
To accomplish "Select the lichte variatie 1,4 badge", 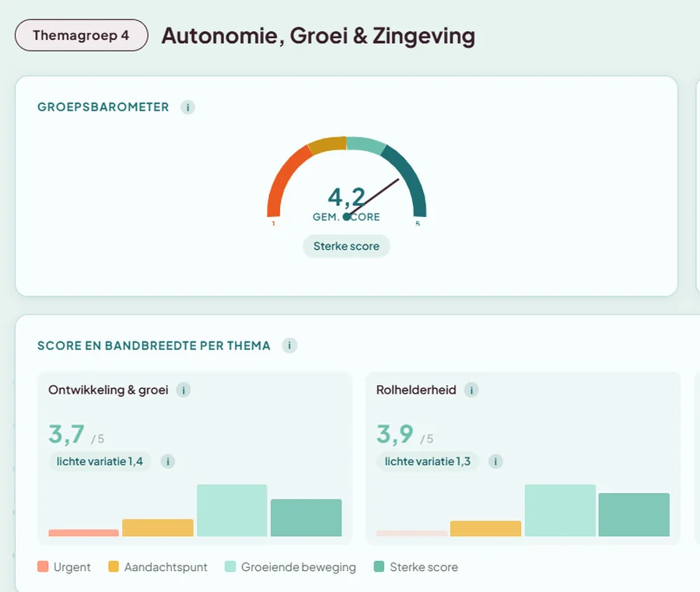I will click(100, 461).
